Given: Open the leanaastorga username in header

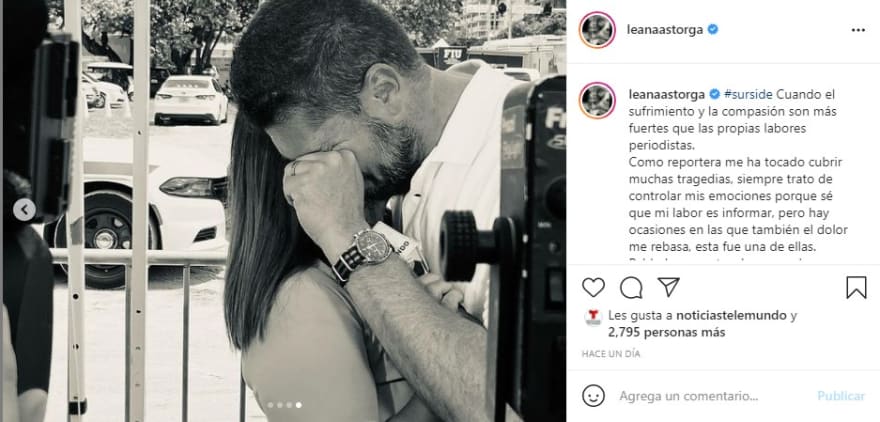Looking at the screenshot, I should coord(664,30).
